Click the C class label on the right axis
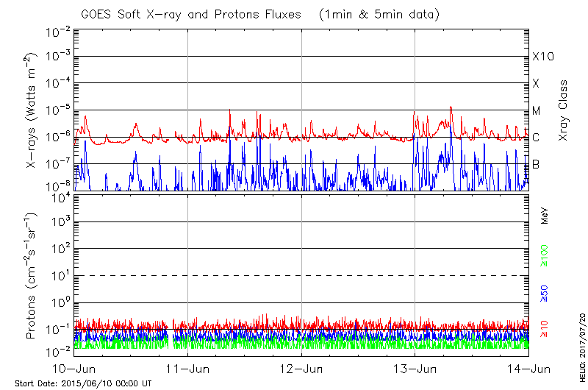This screenshot has width=588, height=390. (x=536, y=138)
